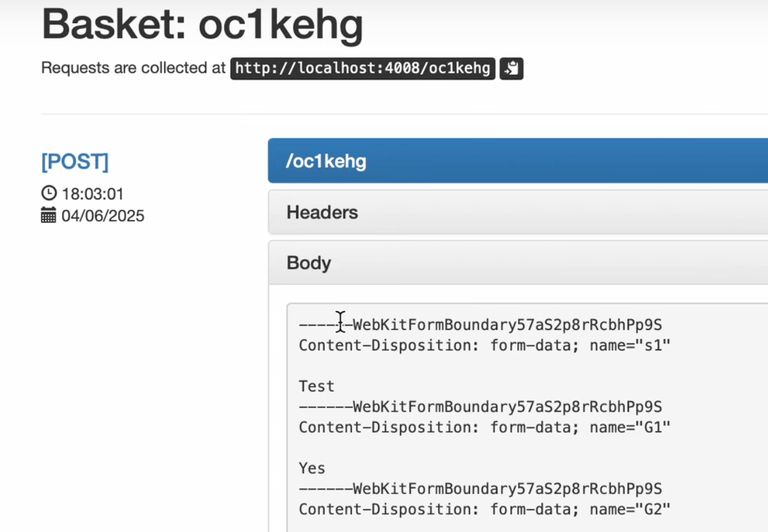Click the Content-Disposition line with name="G2"
This screenshot has height=532, width=768.
pos(484,509)
